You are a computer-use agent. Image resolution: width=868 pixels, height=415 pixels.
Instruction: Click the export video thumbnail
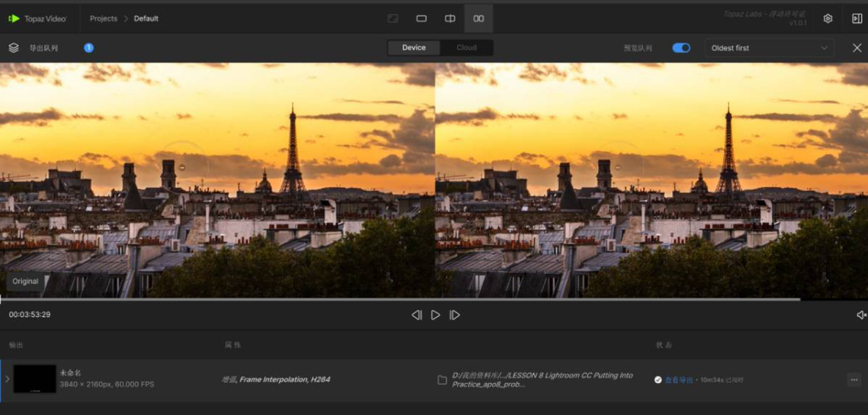point(35,379)
